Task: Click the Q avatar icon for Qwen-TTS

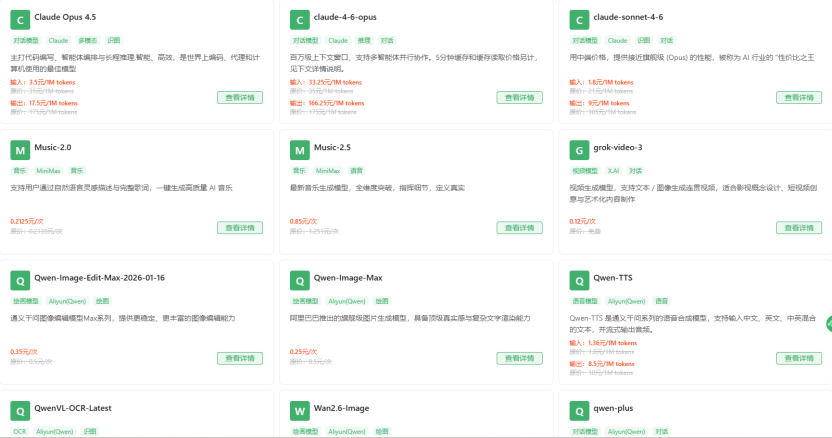Action: click(579, 280)
